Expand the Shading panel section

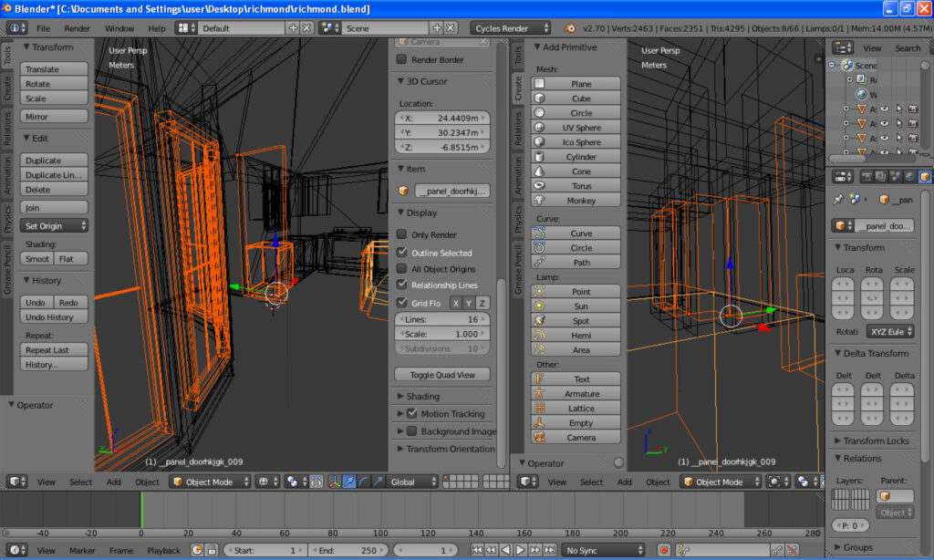coord(422,397)
